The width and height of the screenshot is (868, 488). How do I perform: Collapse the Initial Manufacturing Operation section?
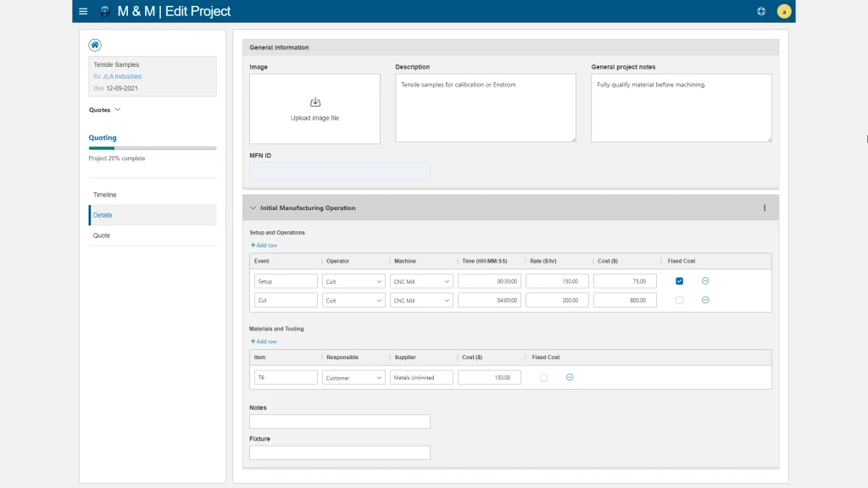(253, 208)
